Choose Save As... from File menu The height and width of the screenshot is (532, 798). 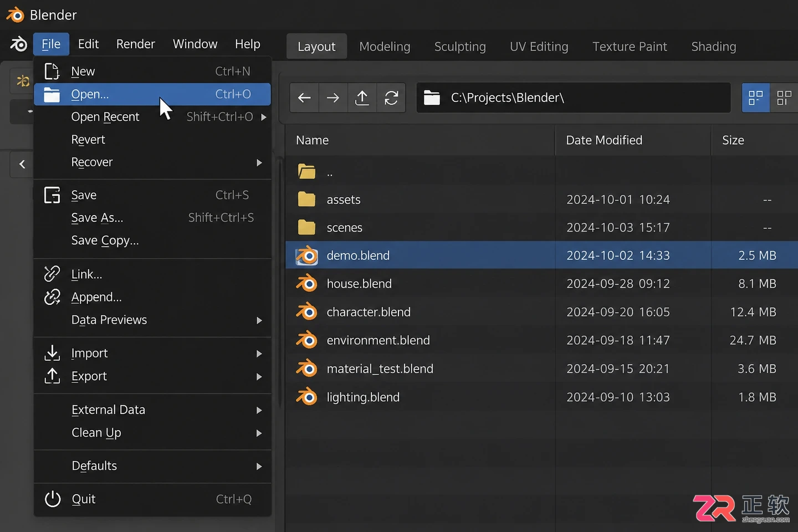(x=152, y=218)
